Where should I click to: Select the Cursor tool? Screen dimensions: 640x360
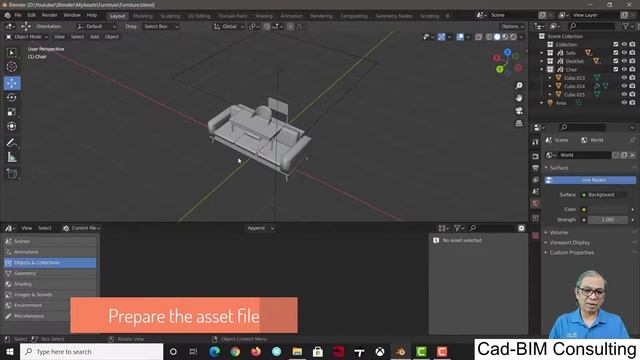(x=12, y=67)
